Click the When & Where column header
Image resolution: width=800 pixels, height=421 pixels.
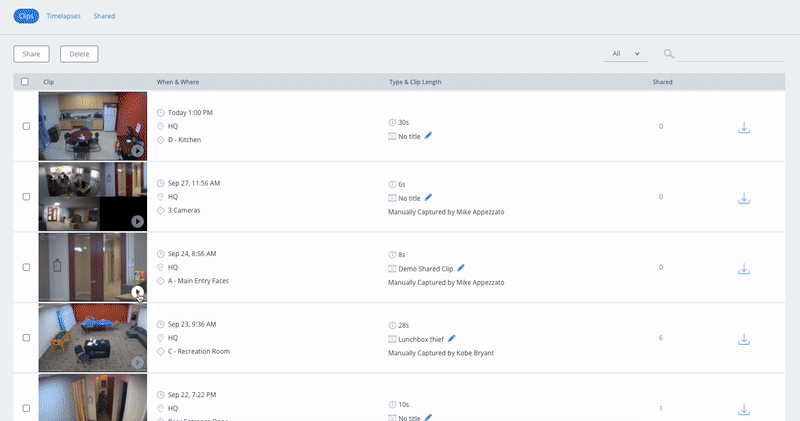(178, 82)
